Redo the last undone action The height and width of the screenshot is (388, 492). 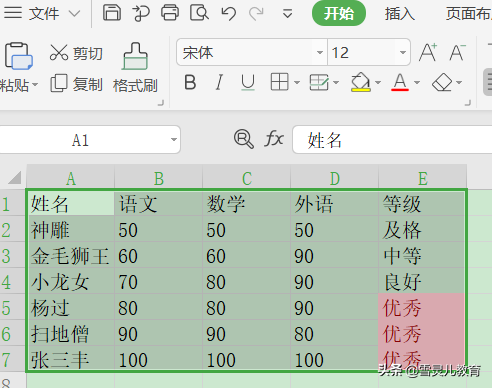(x=256, y=14)
